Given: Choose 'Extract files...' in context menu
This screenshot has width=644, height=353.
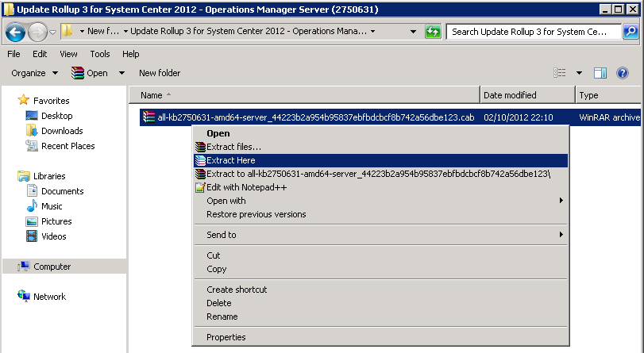Looking at the screenshot, I should click(x=380, y=147).
